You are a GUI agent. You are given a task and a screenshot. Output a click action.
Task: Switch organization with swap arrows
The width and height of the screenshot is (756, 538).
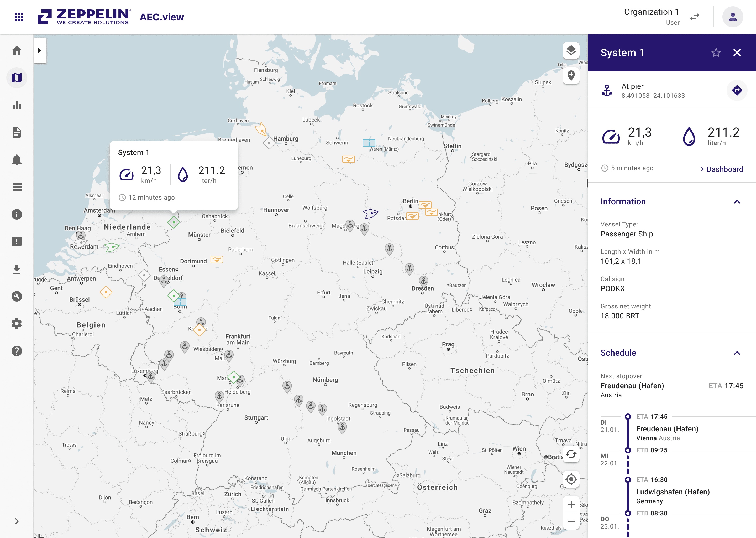click(694, 17)
